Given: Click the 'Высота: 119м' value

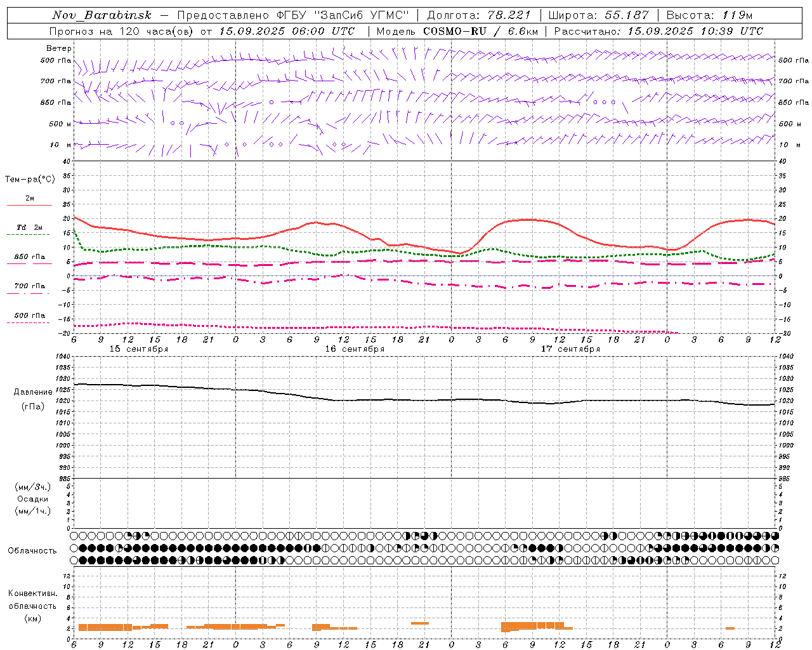Looking at the screenshot, I should (x=709, y=15).
